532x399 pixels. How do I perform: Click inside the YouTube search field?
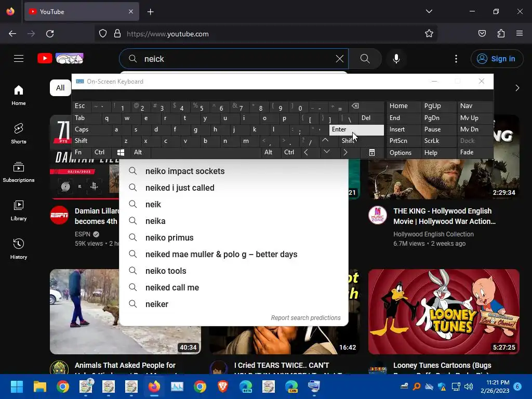(237, 59)
